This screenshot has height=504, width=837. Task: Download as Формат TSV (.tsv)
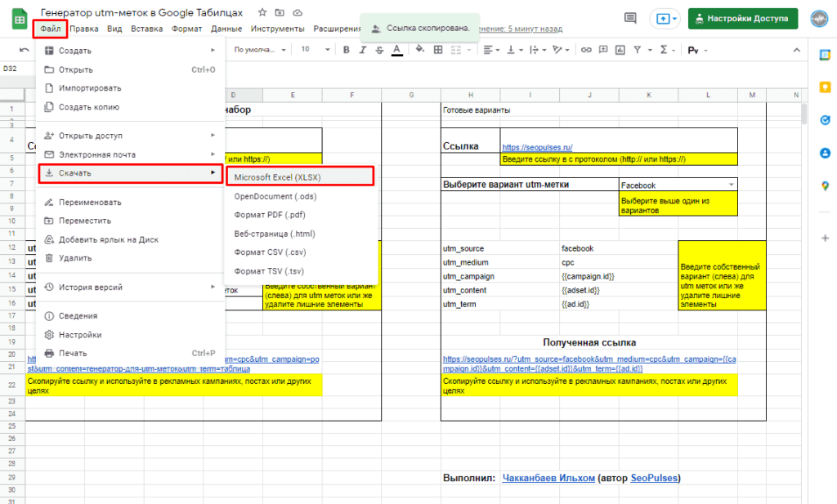[299, 271]
